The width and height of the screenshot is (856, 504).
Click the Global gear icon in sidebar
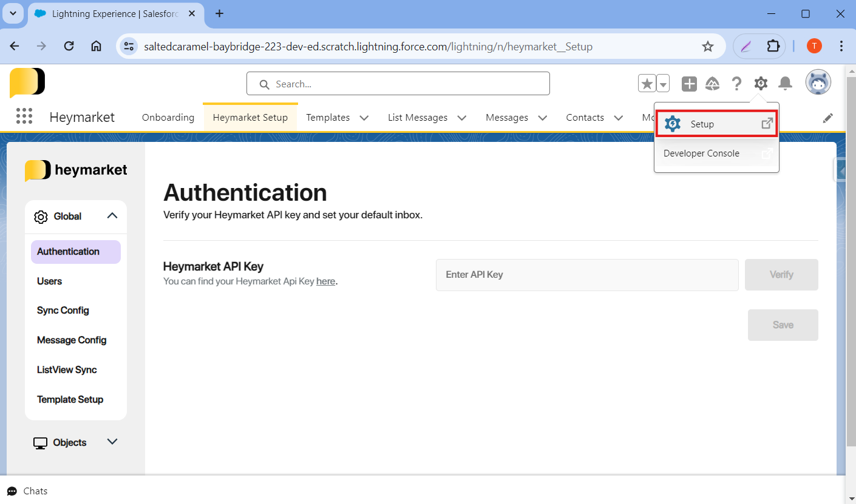click(41, 217)
